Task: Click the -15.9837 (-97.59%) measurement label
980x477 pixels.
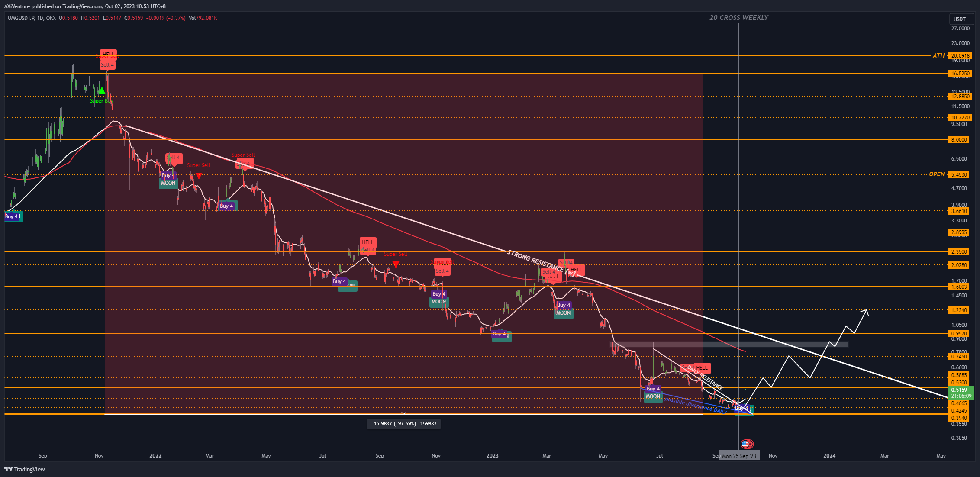Action: pos(404,424)
